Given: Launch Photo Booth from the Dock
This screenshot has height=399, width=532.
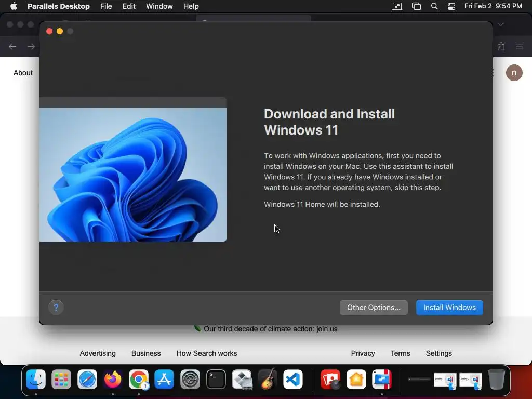Looking at the screenshot, I should coord(330,379).
